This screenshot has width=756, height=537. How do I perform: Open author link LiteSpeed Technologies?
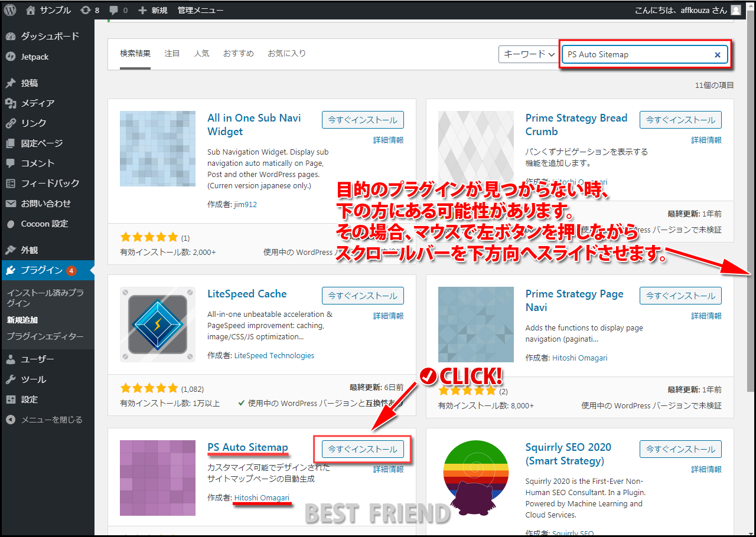(274, 356)
